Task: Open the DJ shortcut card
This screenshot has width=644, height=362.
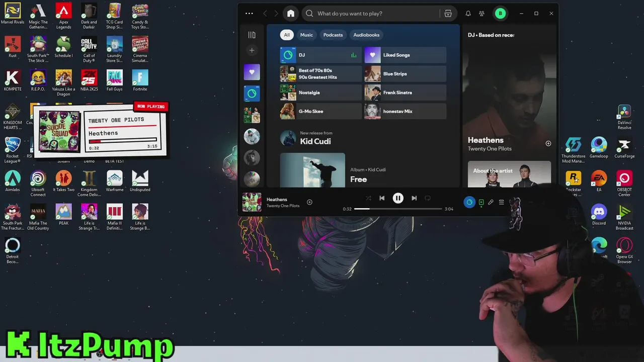Action: point(320,55)
